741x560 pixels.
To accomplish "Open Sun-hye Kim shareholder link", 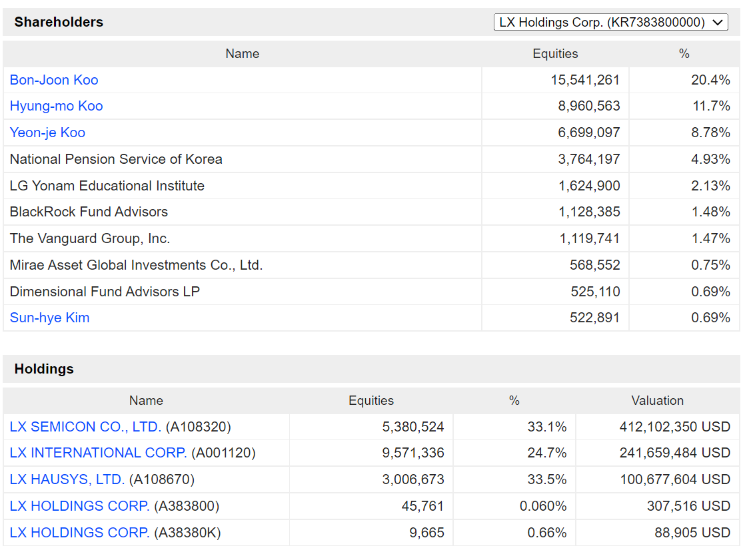I will [x=49, y=318].
